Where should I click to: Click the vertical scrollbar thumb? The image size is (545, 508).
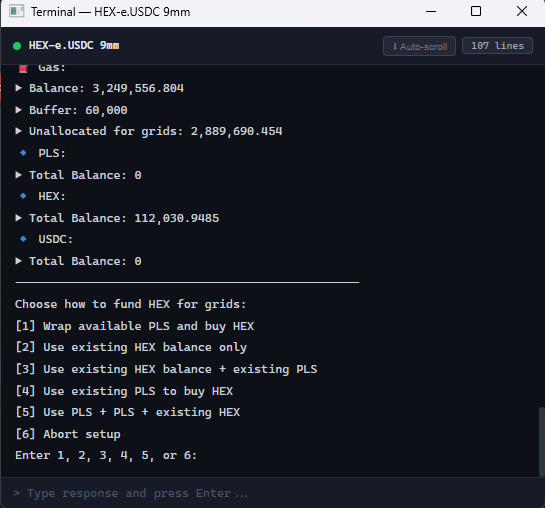(x=542, y=442)
